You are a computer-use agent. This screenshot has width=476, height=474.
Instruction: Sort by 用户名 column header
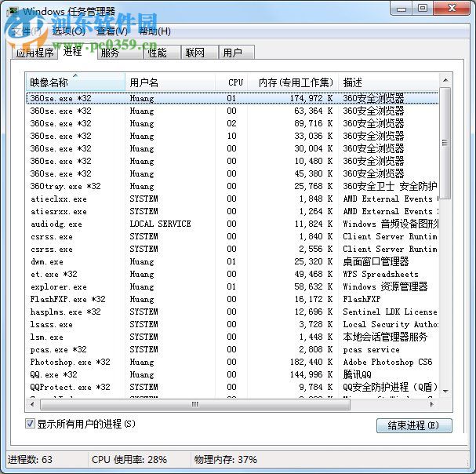170,82
